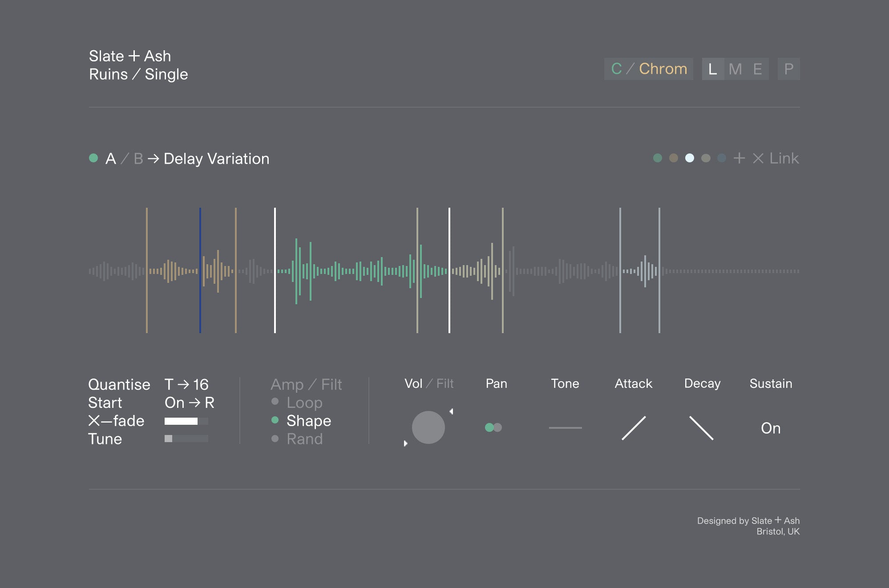
Task: Adjust the Tune slider bar
Action: [x=186, y=439]
